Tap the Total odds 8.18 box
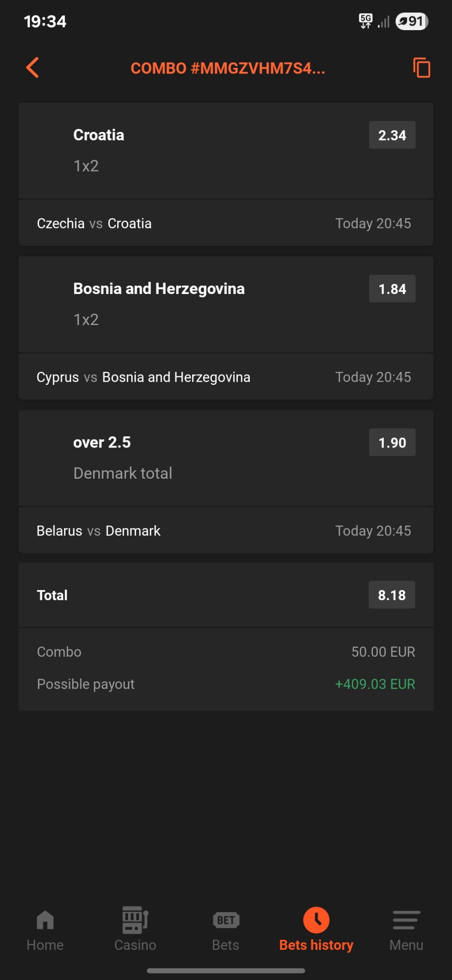Screen dimensions: 452x980 tap(392, 595)
